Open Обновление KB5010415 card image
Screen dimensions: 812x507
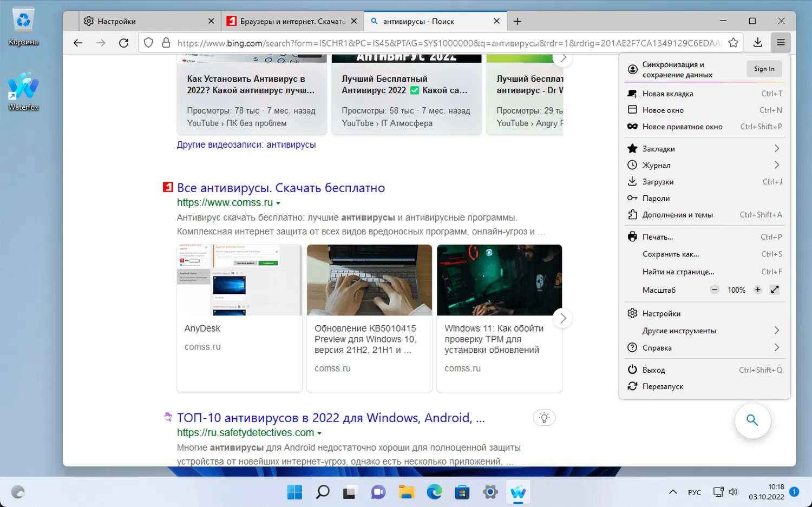(369, 280)
